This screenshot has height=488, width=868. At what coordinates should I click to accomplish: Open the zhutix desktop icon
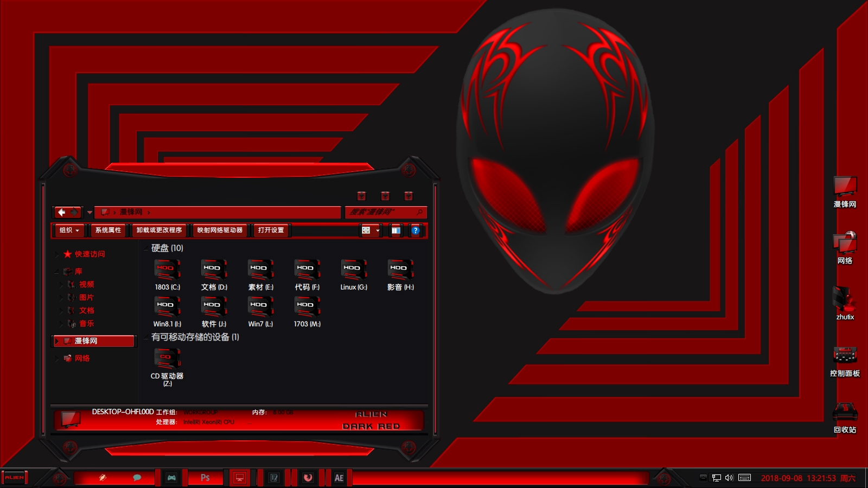(845, 304)
